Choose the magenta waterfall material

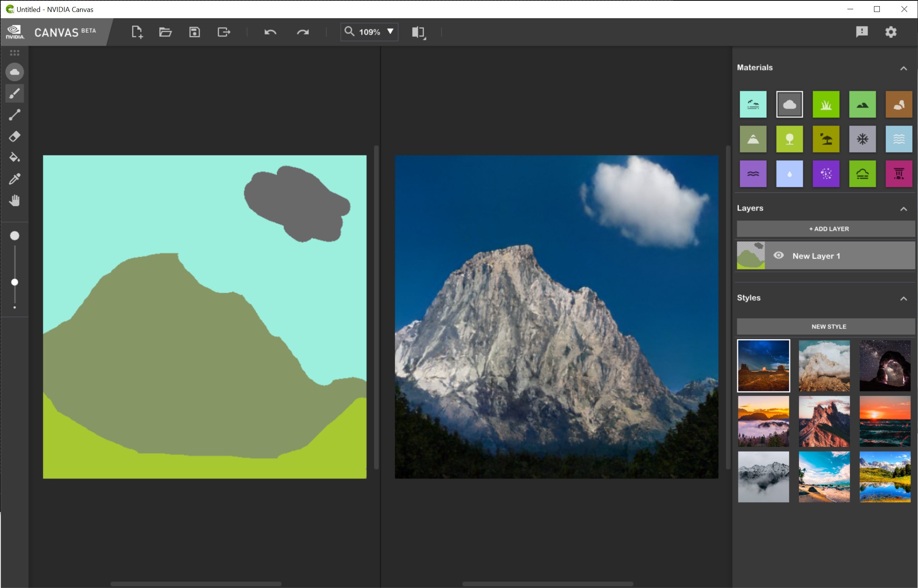coord(899,174)
